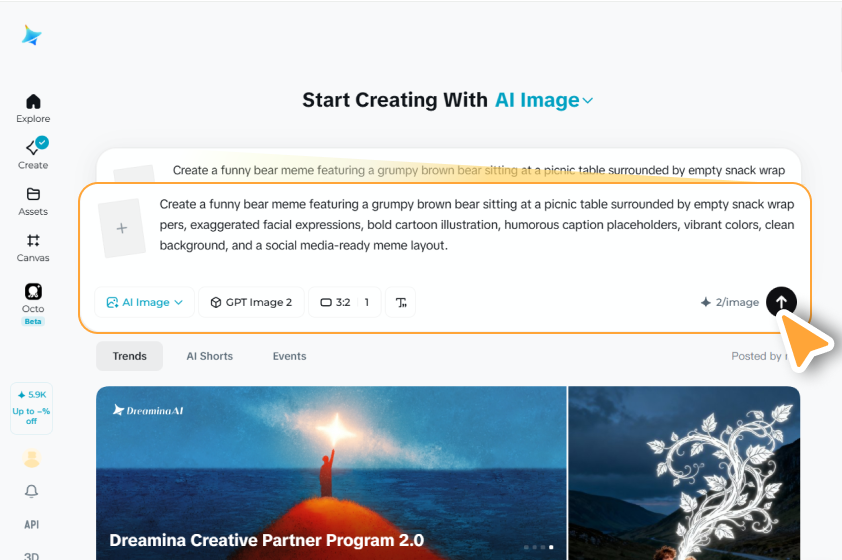Image resolution: width=842 pixels, height=560 pixels.
Task: Click the Posted by filter
Action: [759, 356]
